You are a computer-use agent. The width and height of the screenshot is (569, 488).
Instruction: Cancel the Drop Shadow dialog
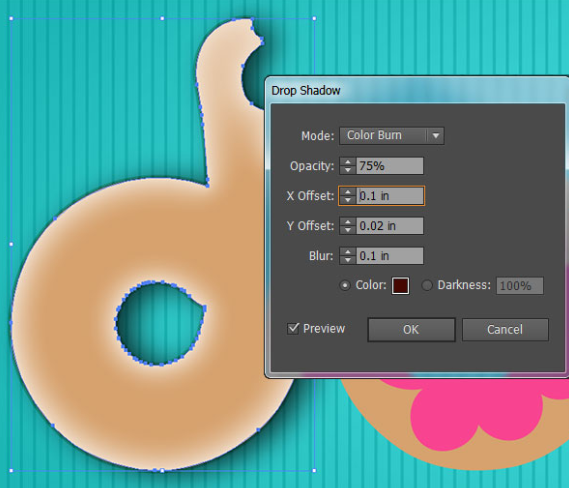click(x=505, y=329)
